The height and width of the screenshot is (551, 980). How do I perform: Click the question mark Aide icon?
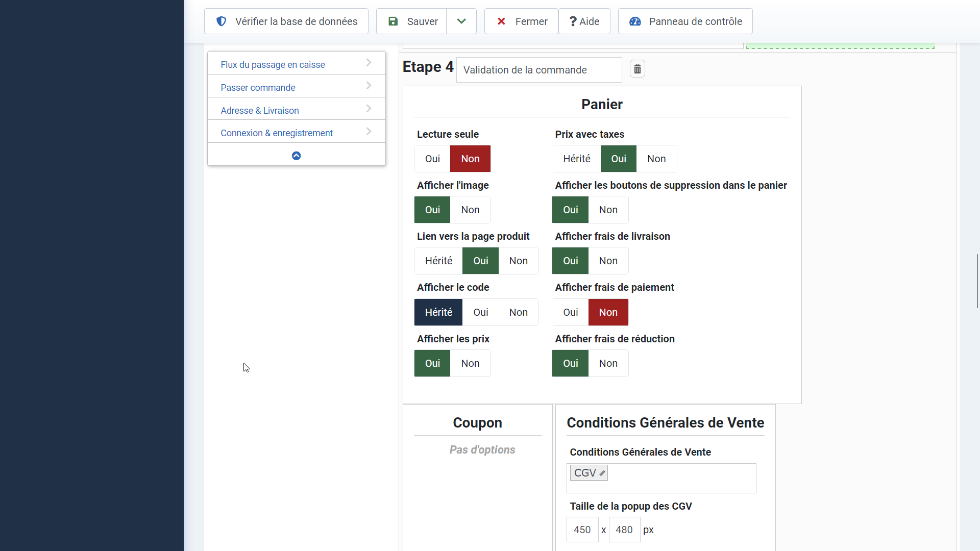coord(573,21)
